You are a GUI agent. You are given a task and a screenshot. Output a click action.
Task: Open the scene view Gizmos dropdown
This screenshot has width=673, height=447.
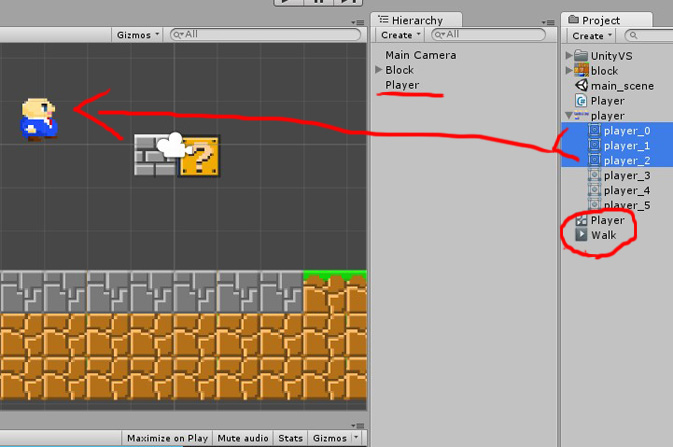click(x=137, y=35)
